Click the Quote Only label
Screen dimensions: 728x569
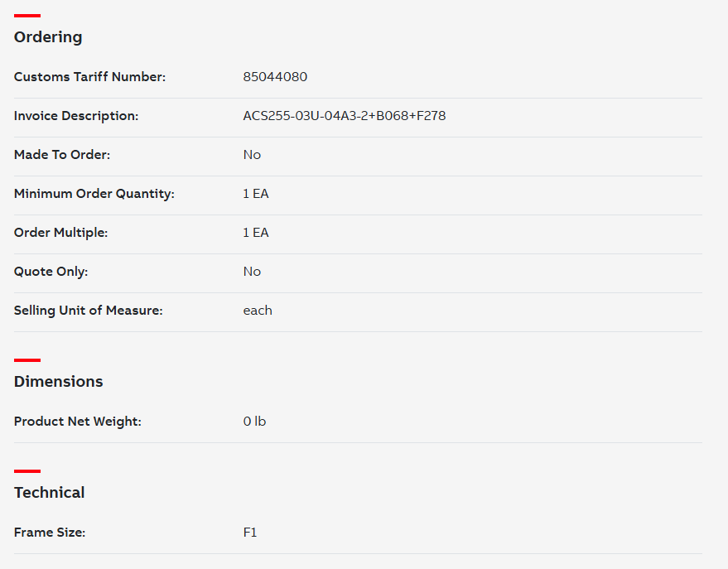51,272
